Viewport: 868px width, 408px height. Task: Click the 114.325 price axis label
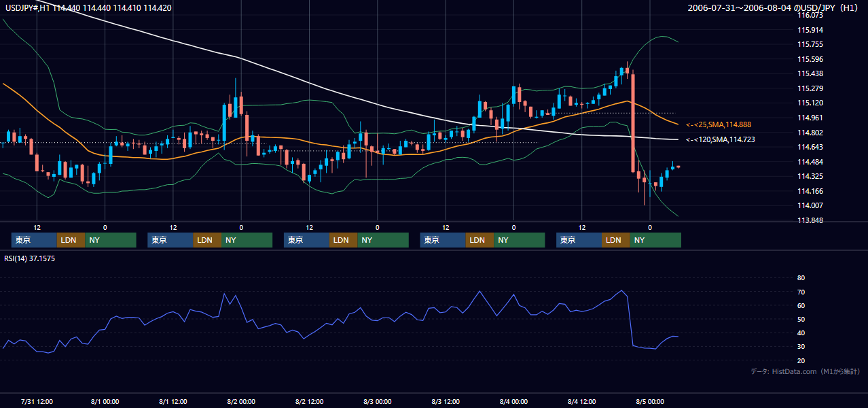[811, 176]
